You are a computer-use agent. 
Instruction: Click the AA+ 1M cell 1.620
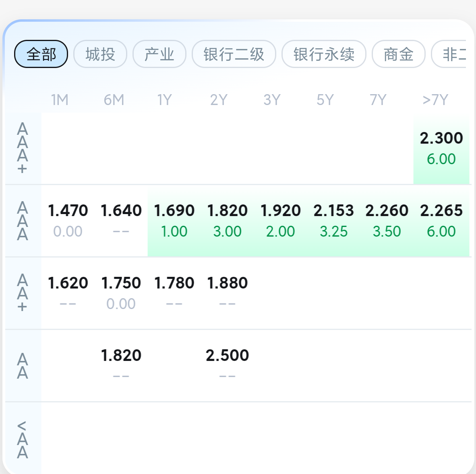tap(68, 293)
